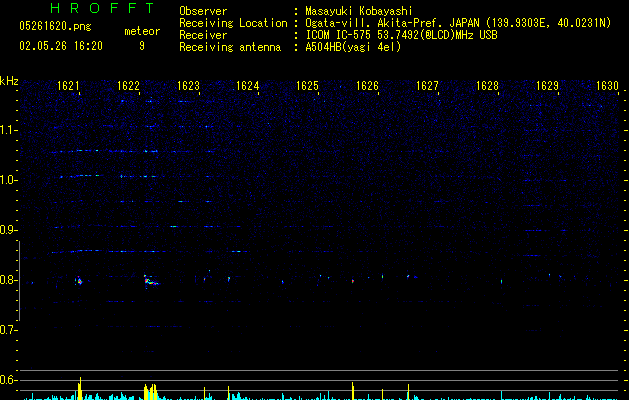Click the 1625 time axis marker
This screenshot has width=629, height=400.
pos(307,86)
